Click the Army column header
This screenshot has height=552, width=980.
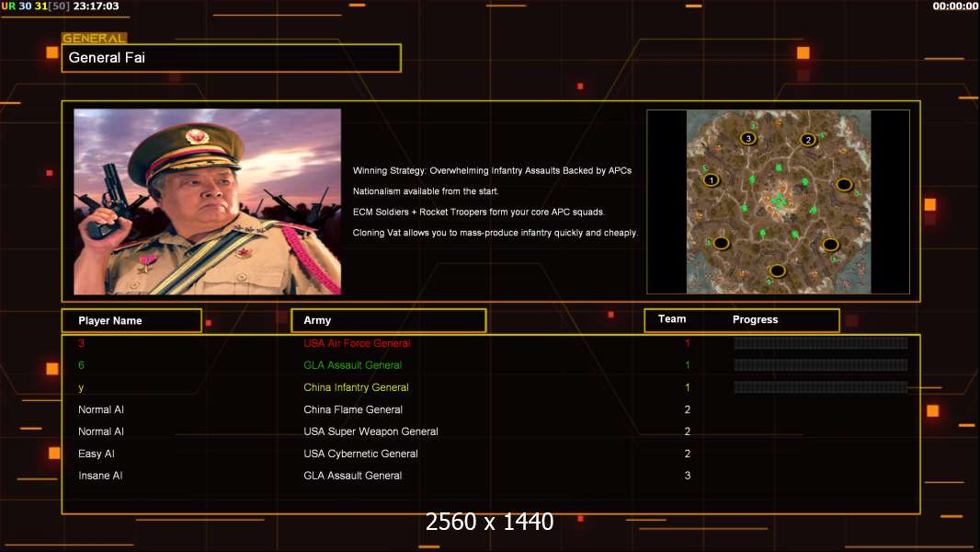point(388,320)
